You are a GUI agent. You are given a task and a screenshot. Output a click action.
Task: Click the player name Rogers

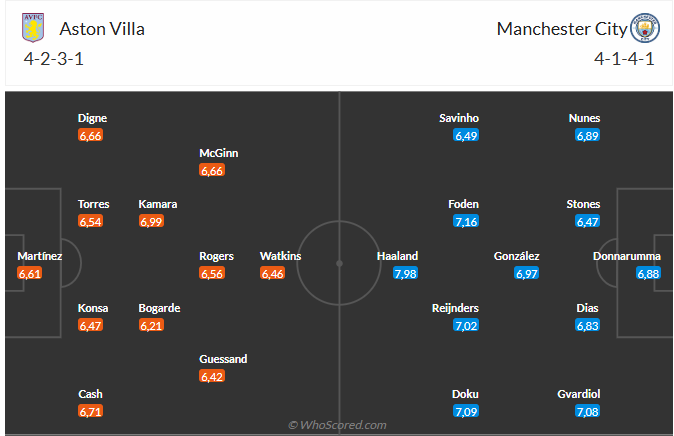(x=217, y=256)
